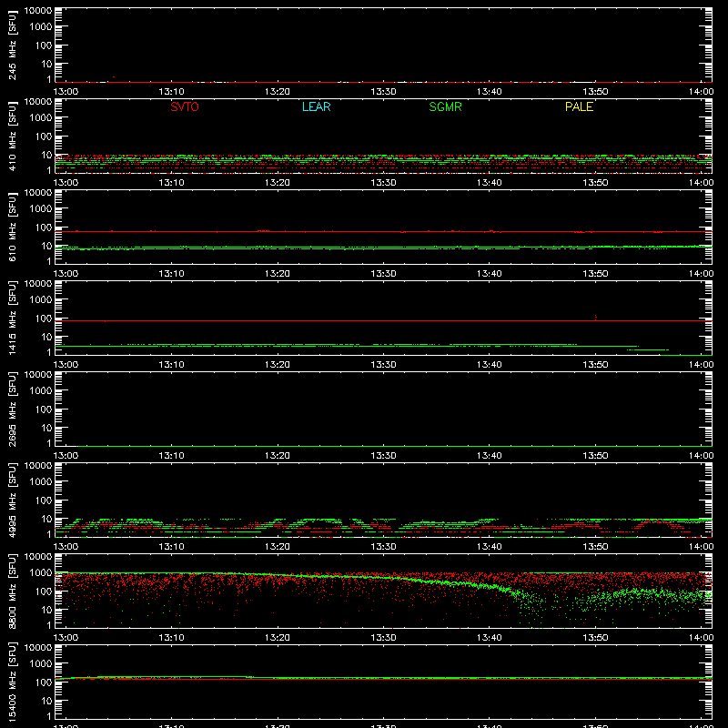This screenshot has width=728, height=728.
Task: Click 13:30 time label under 2695 MHz plot
Action: [383, 456]
